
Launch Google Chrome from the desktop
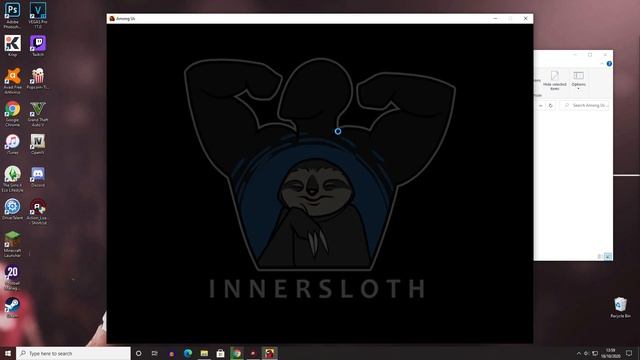point(13,113)
